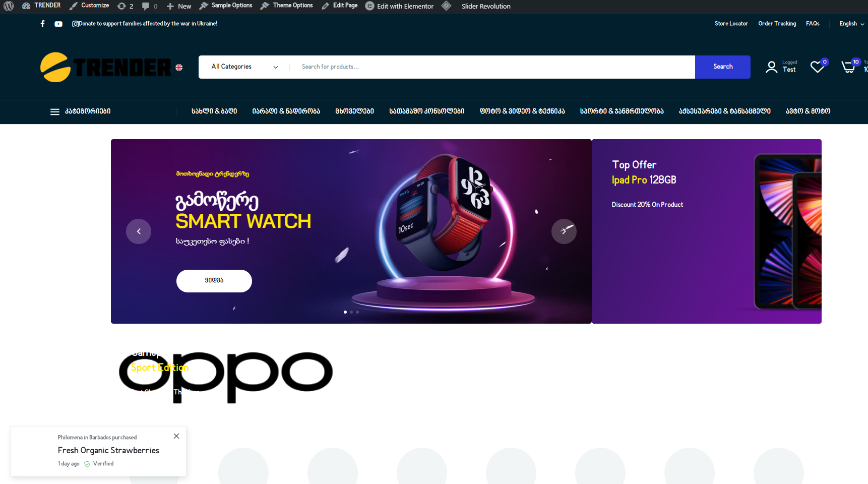This screenshot has width=868, height=484.
Task: Click the user account icon
Action: tap(771, 67)
